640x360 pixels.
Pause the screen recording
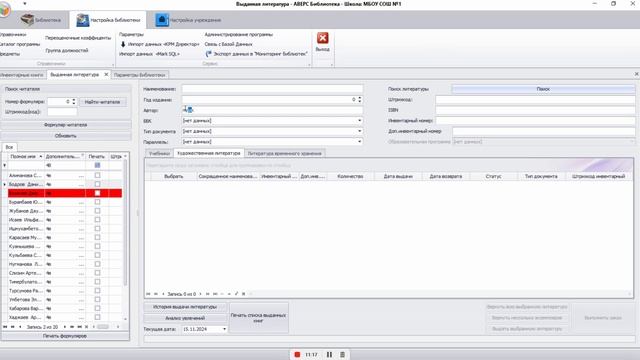tap(329, 355)
